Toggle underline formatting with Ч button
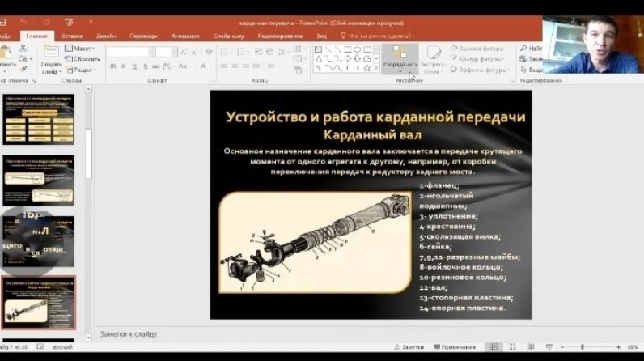Viewport: 644px width, 361px height. click(x=134, y=66)
